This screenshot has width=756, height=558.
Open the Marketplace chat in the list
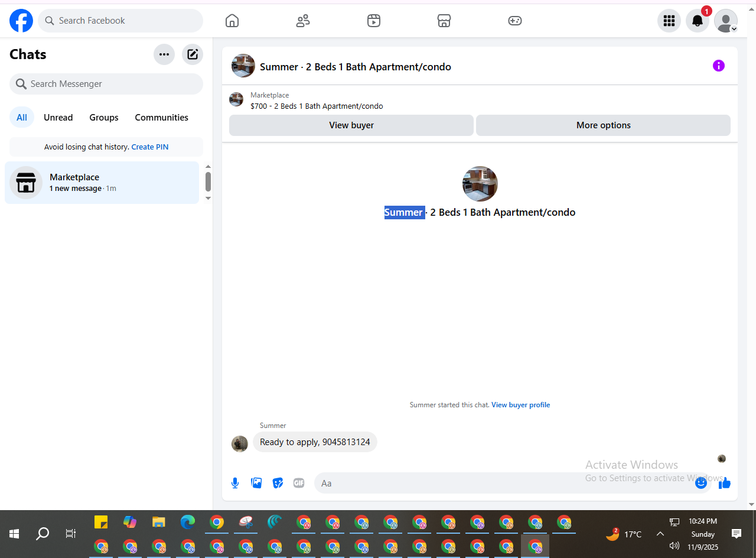(102, 183)
